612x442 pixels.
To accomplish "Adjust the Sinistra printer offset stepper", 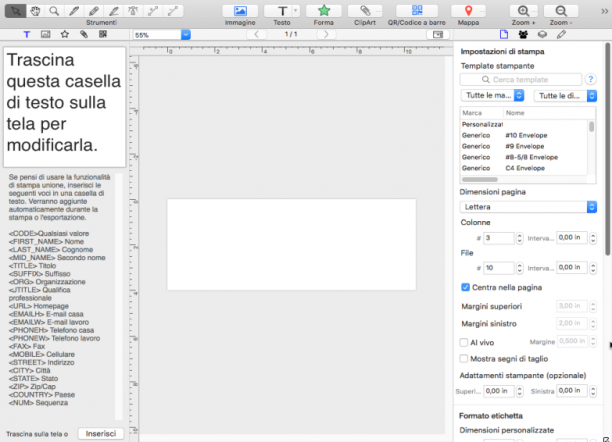I will point(593,391).
